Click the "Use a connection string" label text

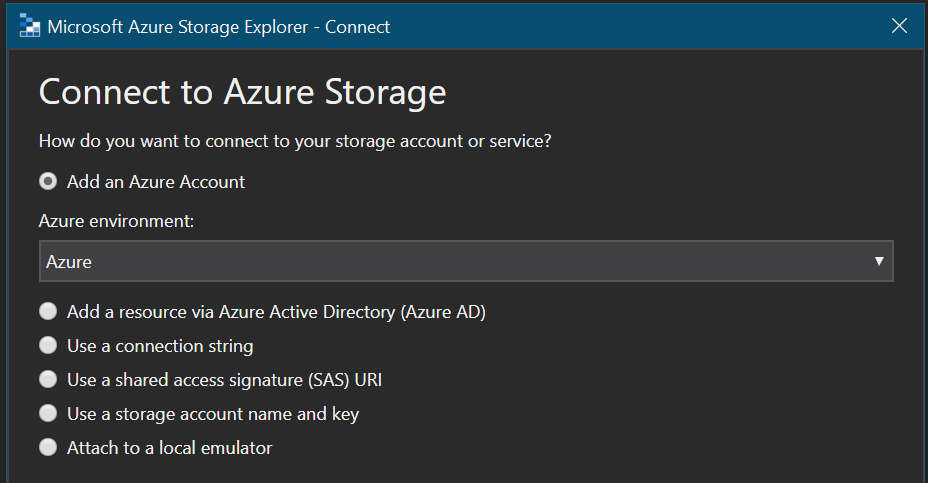(160, 346)
